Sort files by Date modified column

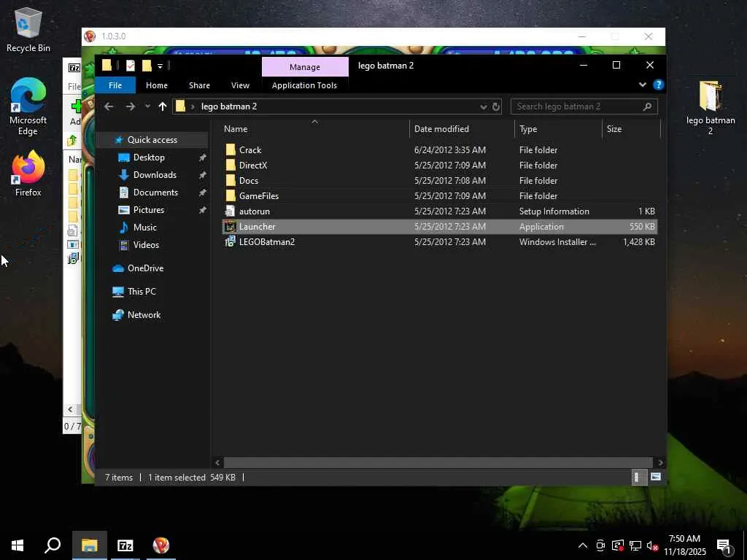[x=462, y=129]
